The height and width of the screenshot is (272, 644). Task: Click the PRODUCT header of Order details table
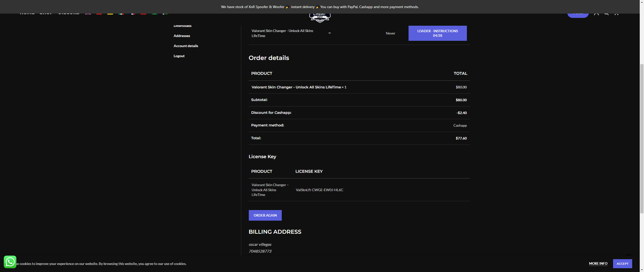coord(262,74)
